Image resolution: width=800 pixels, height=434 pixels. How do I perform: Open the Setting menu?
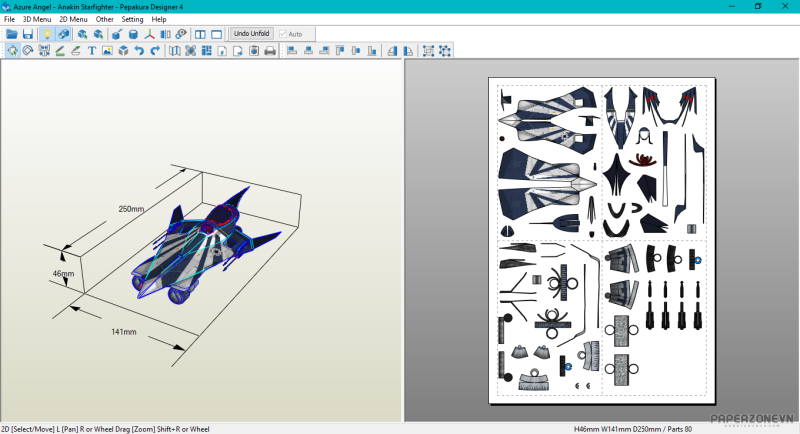click(x=132, y=19)
